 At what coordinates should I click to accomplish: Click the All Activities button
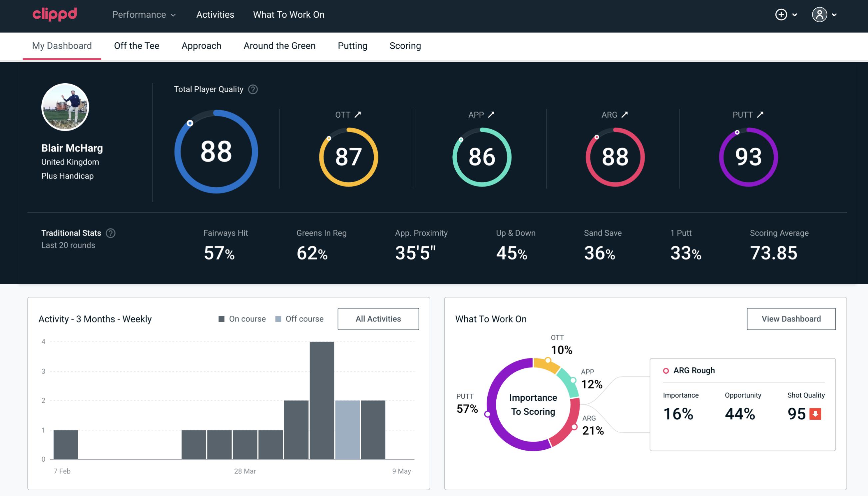(378, 319)
